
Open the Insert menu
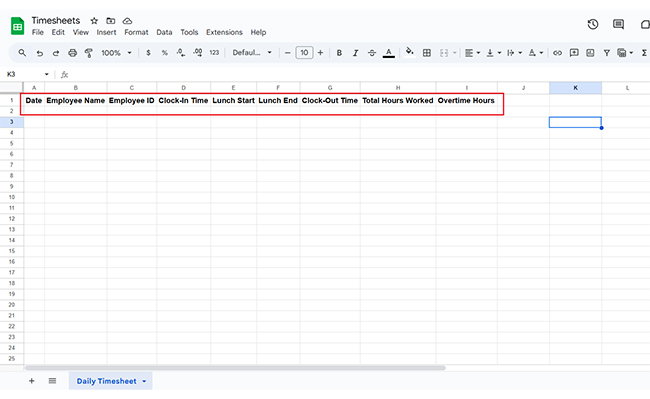(x=107, y=32)
